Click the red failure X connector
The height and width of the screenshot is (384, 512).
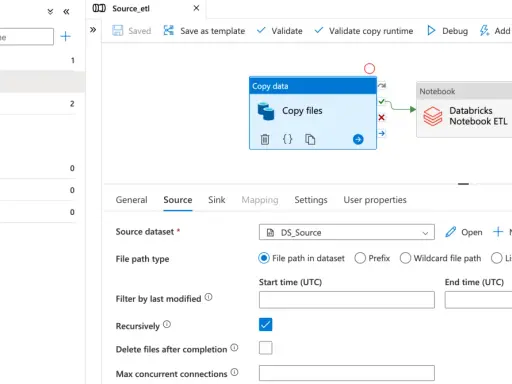click(x=382, y=117)
